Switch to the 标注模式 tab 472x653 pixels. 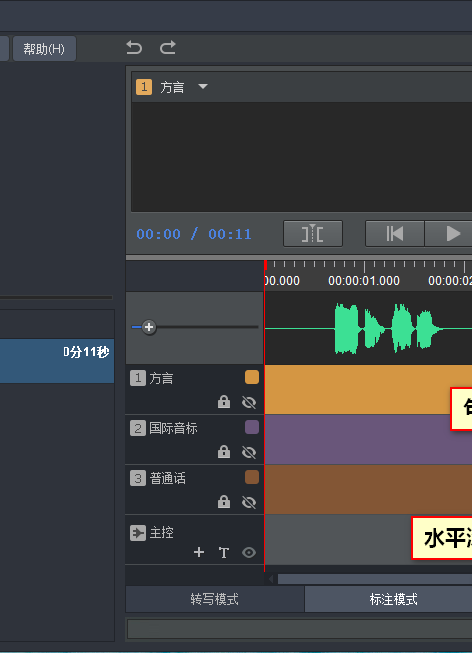[x=393, y=599]
